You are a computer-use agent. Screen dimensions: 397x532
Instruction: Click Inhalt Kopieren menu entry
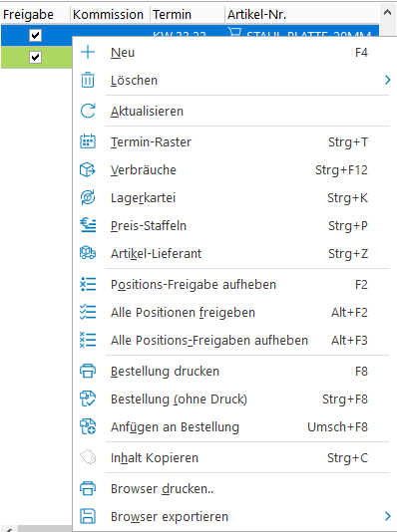[x=231, y=457]
